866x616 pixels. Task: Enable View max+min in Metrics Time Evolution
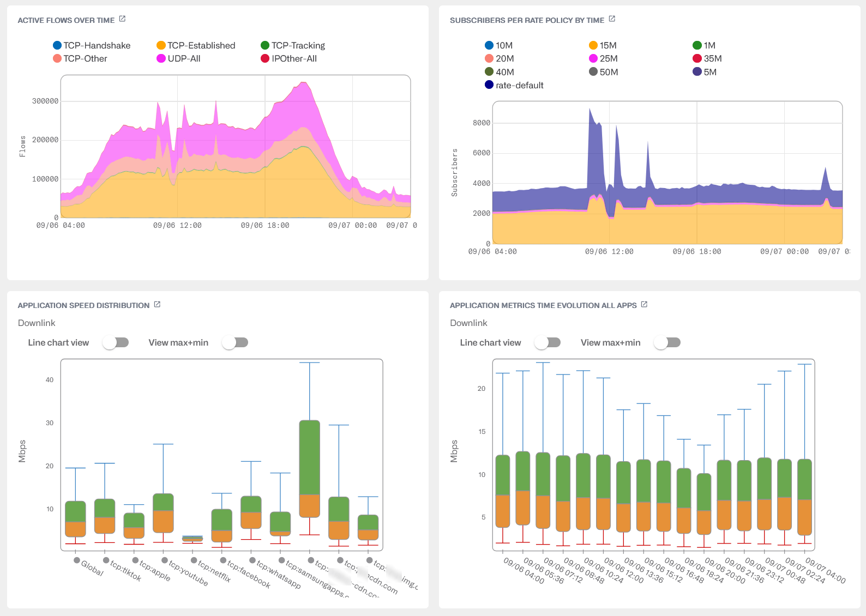[667, 342]
